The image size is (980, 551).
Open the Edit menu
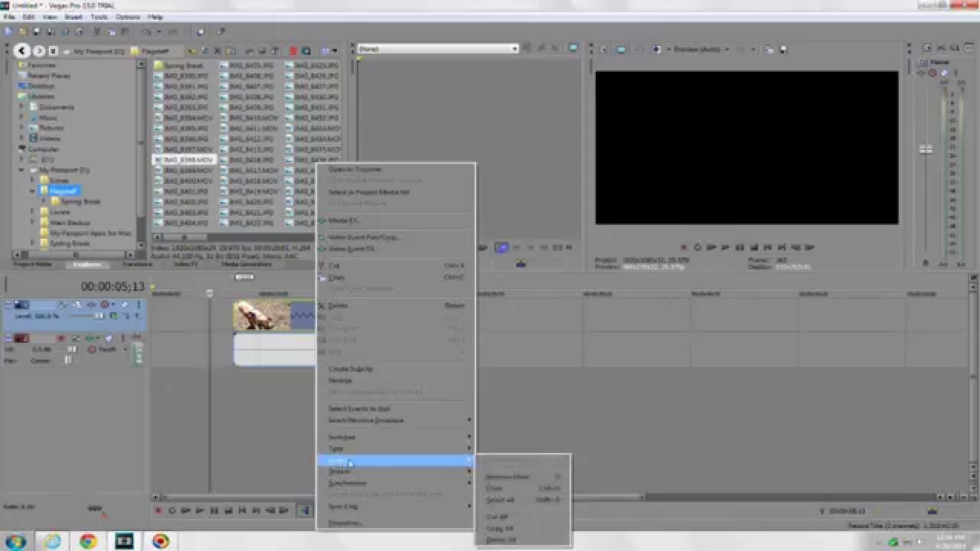pyautogui.click(x=28, y=17)
